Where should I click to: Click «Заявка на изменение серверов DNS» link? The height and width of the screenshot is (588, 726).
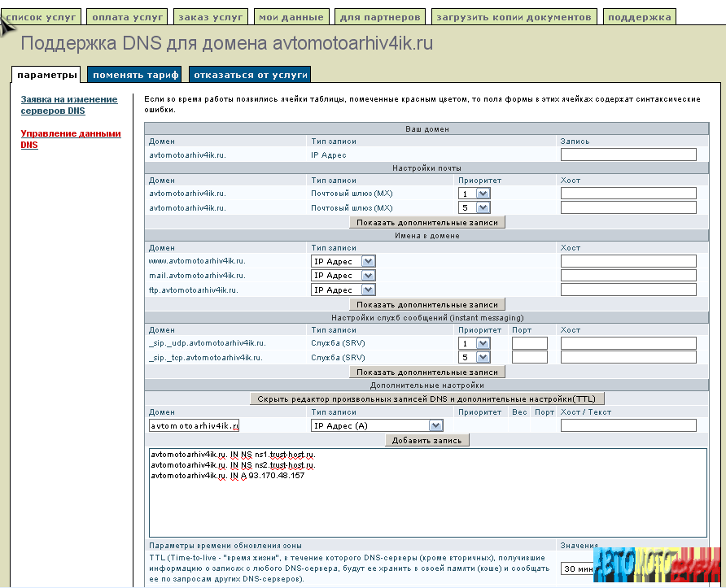point(69,105)
